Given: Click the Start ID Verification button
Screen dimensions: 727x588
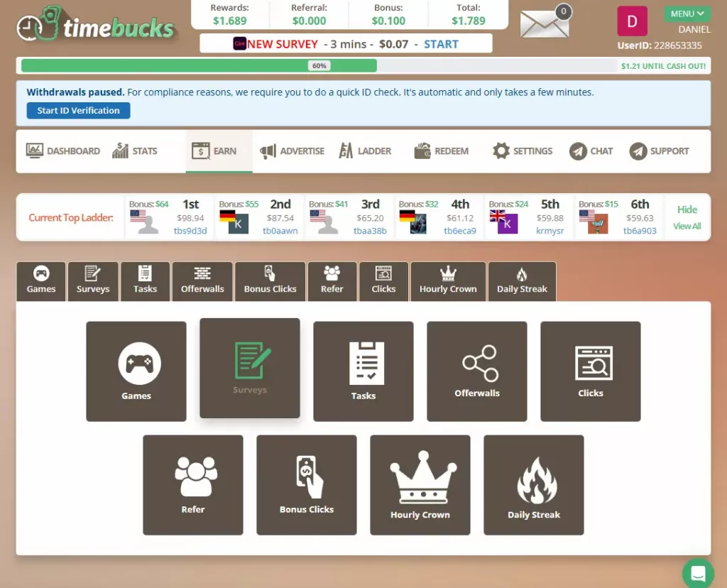Looking at the screenshot, I should tap(78, 110).
